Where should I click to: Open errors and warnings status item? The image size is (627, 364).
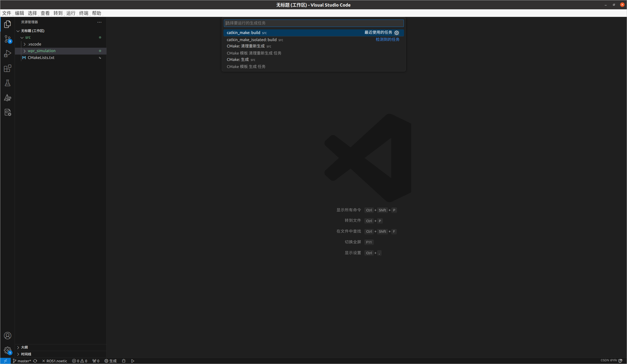tap(80, 361)
